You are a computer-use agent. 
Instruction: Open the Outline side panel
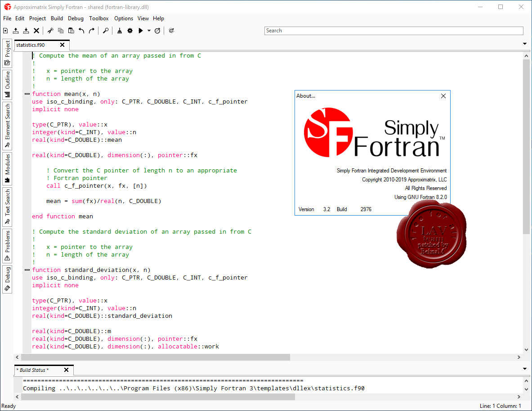[8, 85]
